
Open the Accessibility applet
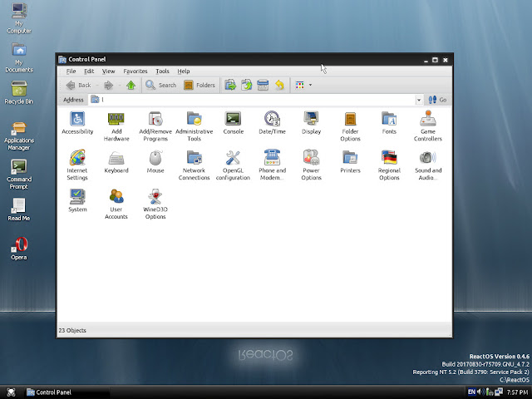[x=77, y=123]
